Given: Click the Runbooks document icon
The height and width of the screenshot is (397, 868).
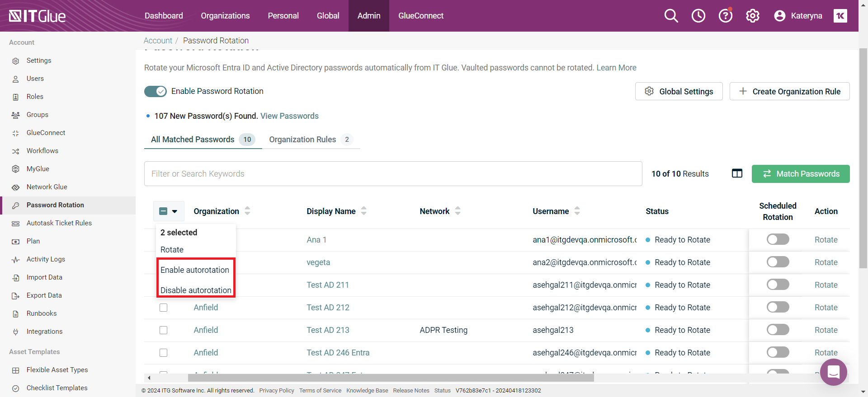Looking at the screenshot, I should [x=16, y=313].
